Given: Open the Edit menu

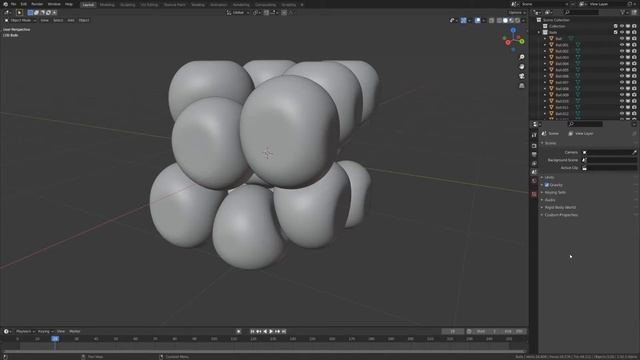Looking at the screenshot, I should tap(24, 4).
